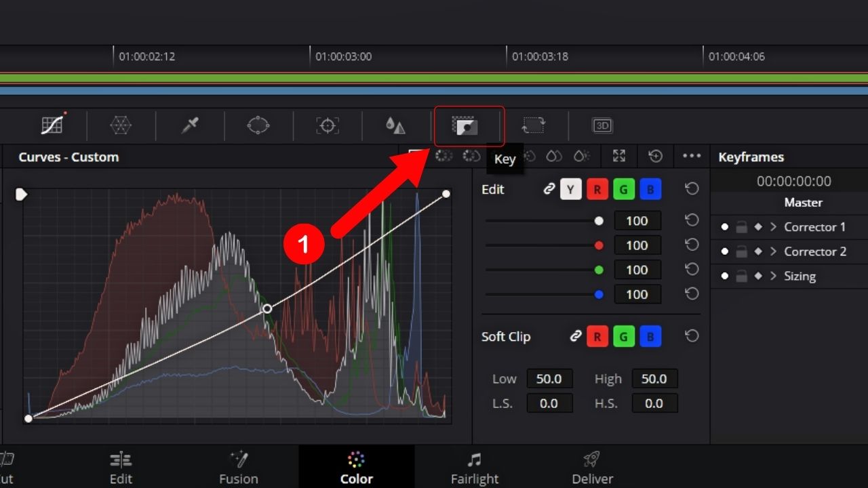868x488 pixels.
Task: Select the Color Warper palette
Action: coord(121,125)
